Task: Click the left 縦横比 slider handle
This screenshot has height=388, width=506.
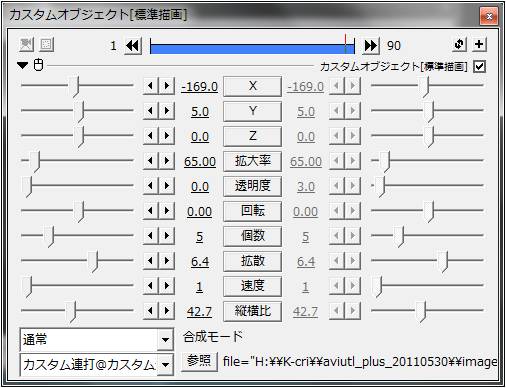Action: (71, 312)
